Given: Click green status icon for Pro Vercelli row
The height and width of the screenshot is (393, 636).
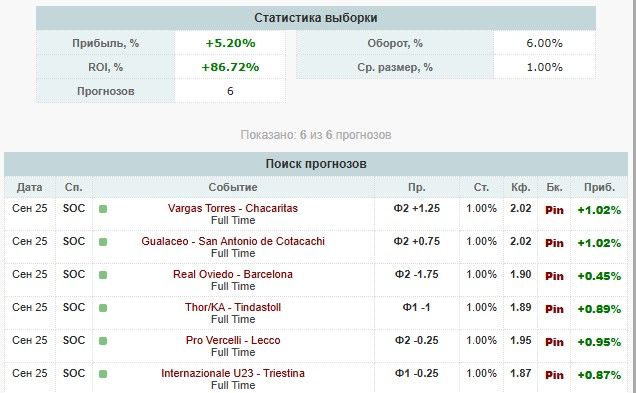Looking at the screenshot, I should click(103, 341).
